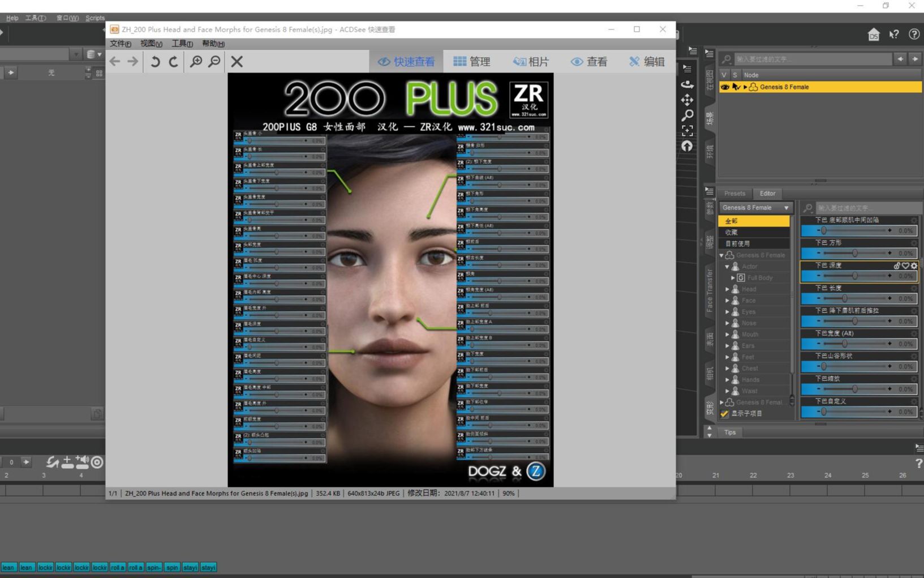Open Genesis 8 Female figure dropdown
The height and width of the screenshot is (578, 924).
(x=755, y=208)
